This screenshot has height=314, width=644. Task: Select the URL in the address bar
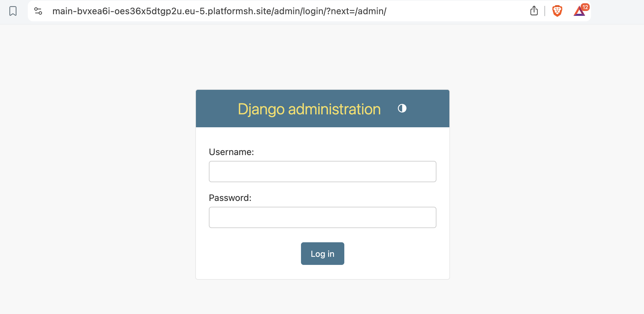(220, 11)
